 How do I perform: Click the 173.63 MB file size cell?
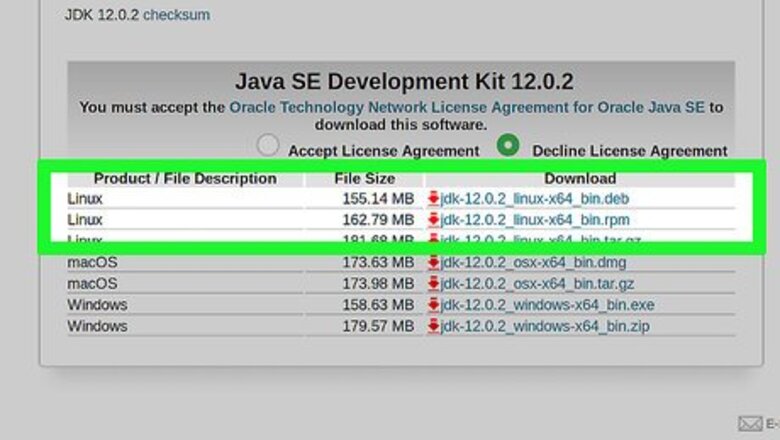(x=378, y=262)
